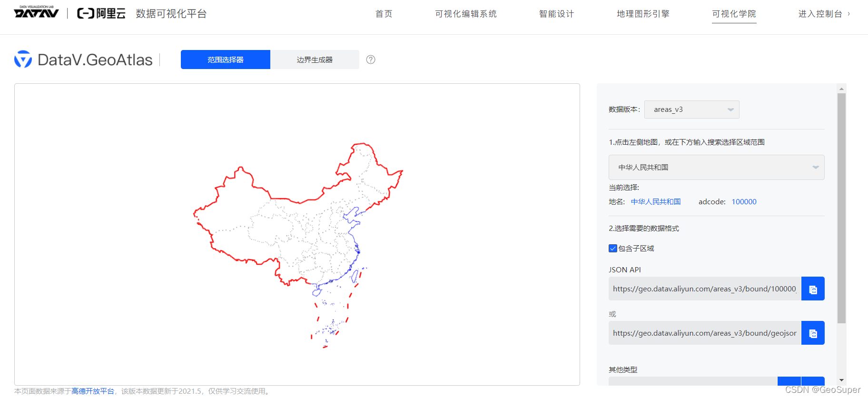Copy the areas_v3/bound/100000 JSON API link
The height and width of the screenshot is (399, 868).
tap(813, 289)
